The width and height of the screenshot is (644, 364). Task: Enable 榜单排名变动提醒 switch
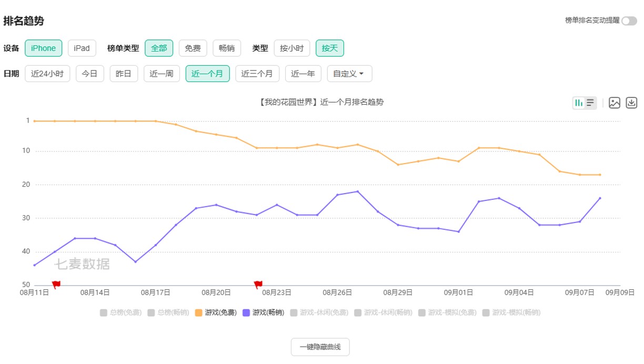click(629, 21)
